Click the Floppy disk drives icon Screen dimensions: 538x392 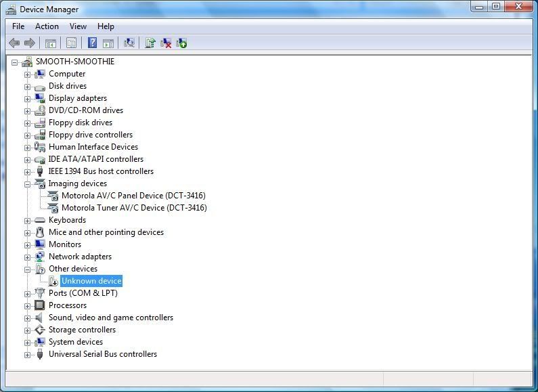[40, 123]
